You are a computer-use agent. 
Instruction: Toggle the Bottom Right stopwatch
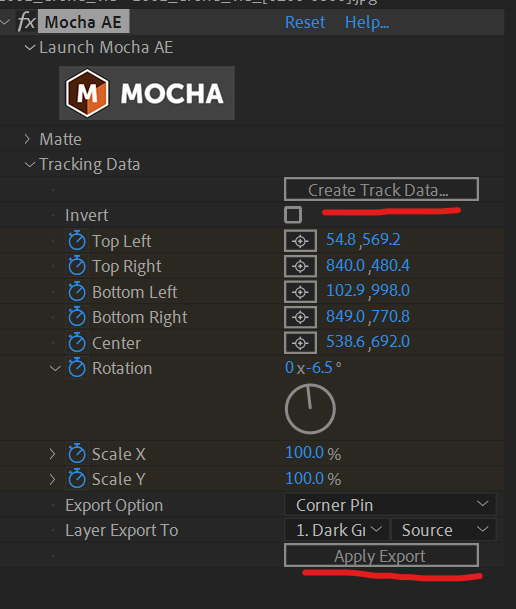coord(76,317)
